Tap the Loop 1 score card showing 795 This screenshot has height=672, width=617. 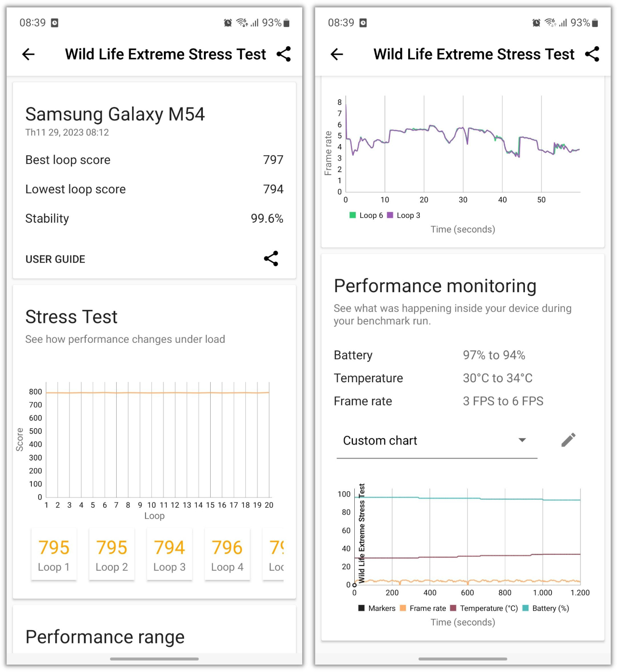pyautogui.click(x=54, y=554)
